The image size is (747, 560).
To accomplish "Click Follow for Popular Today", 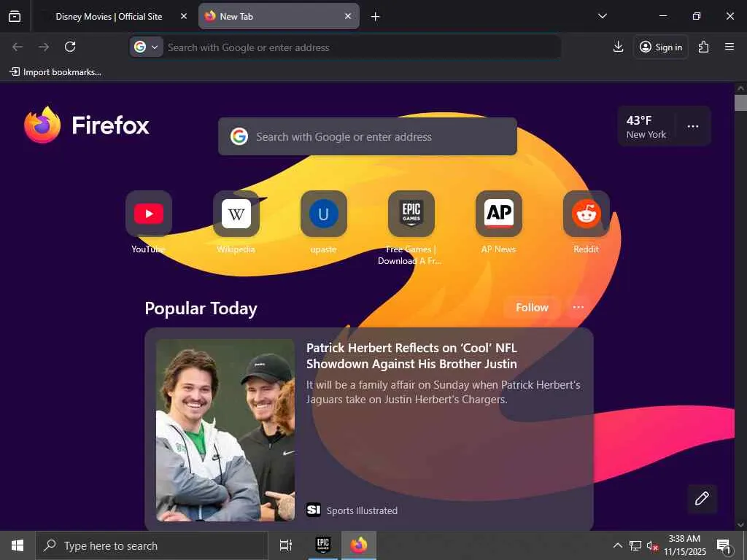I will click(x=532, y=308).
